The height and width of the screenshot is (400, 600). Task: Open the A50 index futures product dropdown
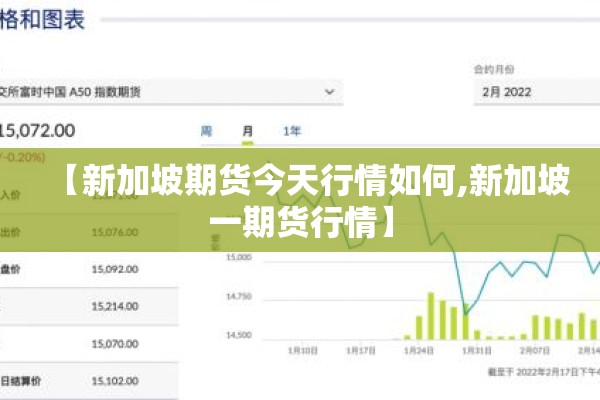coord(171,92)
